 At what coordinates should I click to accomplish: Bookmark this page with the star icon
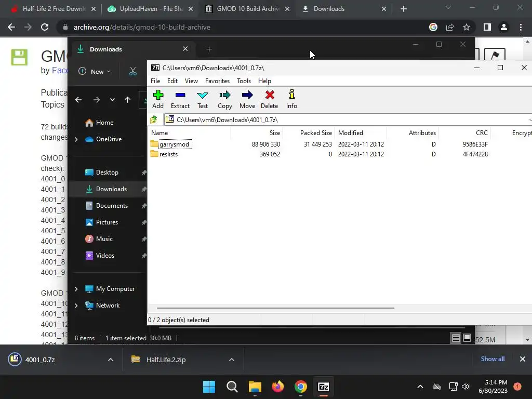tap(467, 27)
